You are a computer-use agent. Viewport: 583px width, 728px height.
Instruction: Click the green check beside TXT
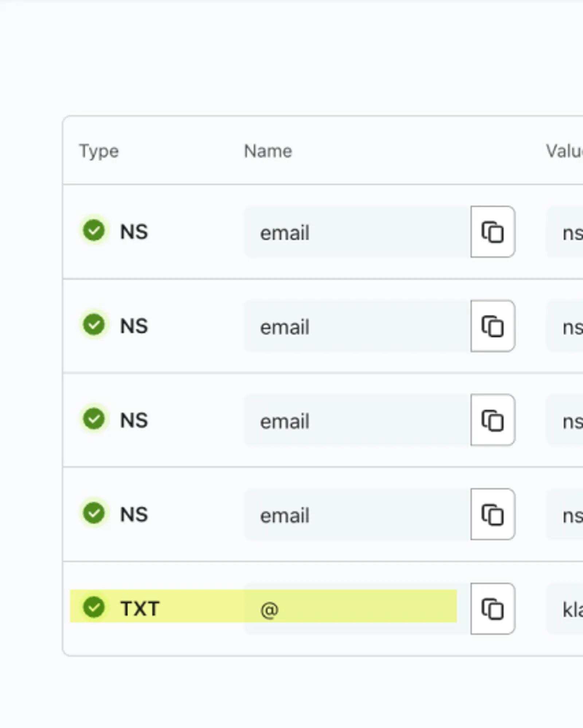(94, 607)
